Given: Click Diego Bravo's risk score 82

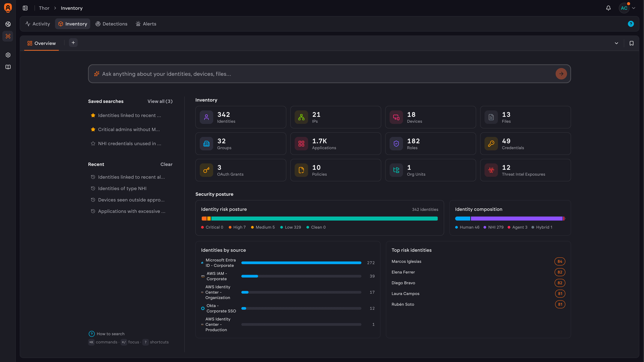Looking at the screenshot, I should pos(560,283).
